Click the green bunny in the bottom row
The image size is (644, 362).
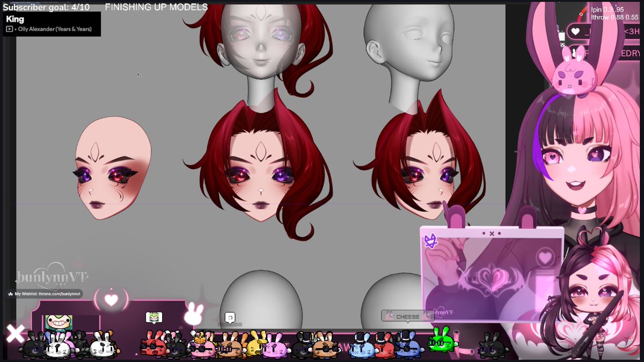coord(442,339)
